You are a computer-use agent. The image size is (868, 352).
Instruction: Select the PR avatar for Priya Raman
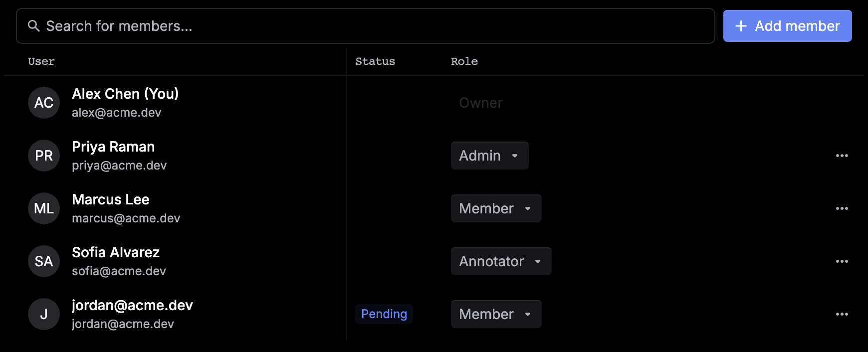44,156
